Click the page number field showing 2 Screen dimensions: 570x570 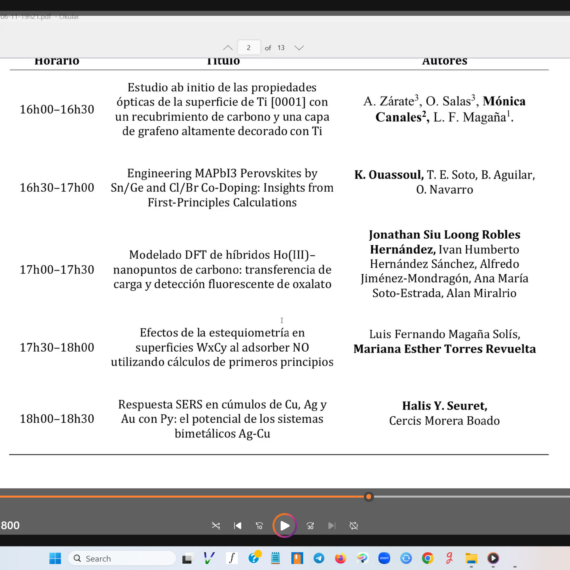[x=249, y=48]
